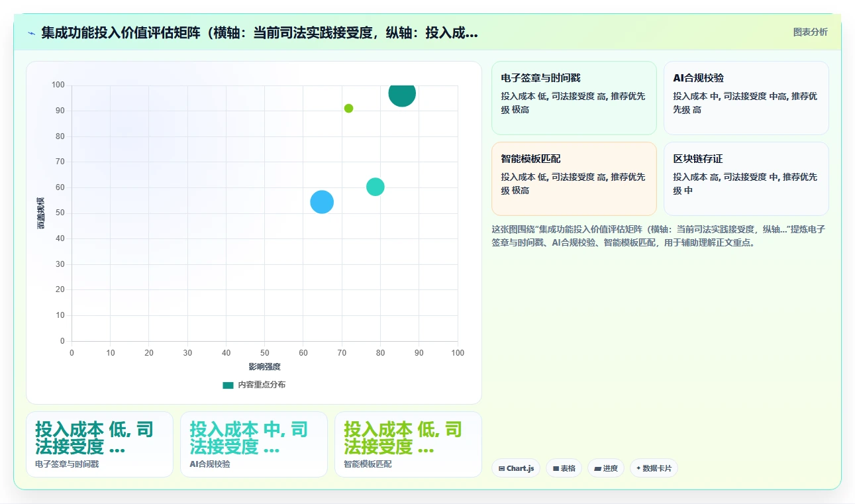Viewport: 855px width, 504px height.
Task: Click the chart title text in header
Action: pyautogui.click(x=260, y=33)
